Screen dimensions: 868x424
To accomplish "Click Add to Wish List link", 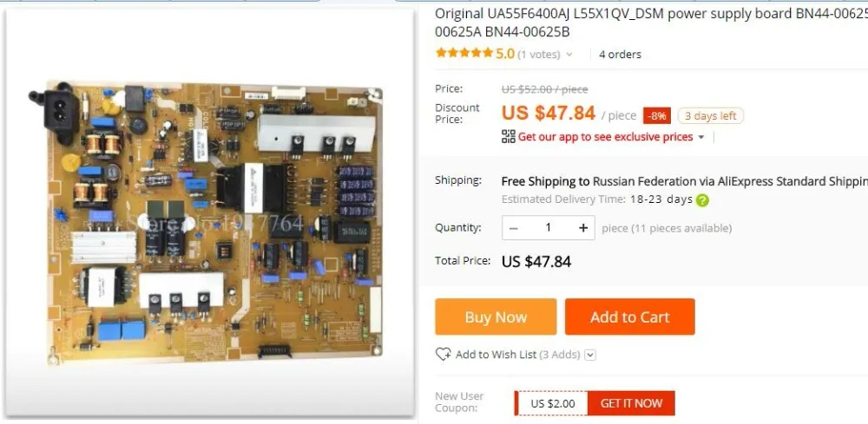I will click(x=496, y=355).
